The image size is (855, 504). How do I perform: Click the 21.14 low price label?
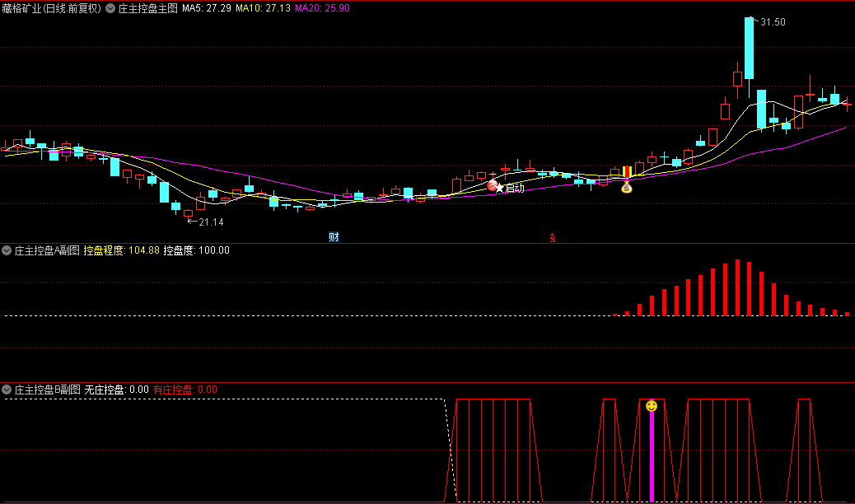210,222
